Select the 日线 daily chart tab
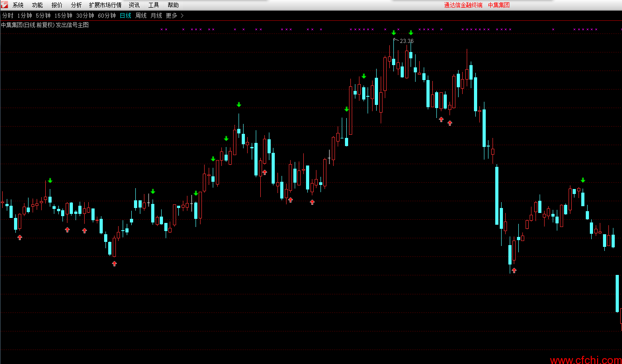This screenshot has width=622, height=364. click(x=125, y=16)
